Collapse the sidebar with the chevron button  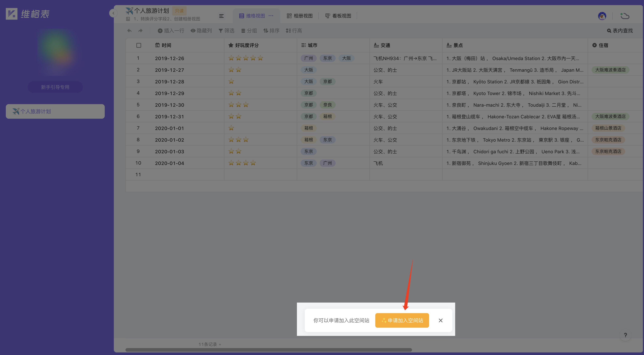(113, 13)
